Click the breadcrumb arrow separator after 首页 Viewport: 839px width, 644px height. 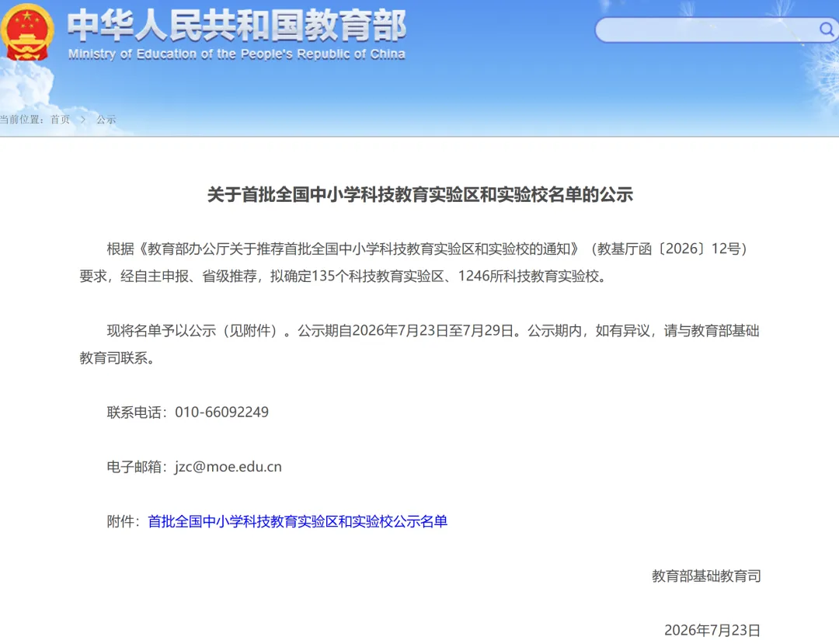pos(83,120)
